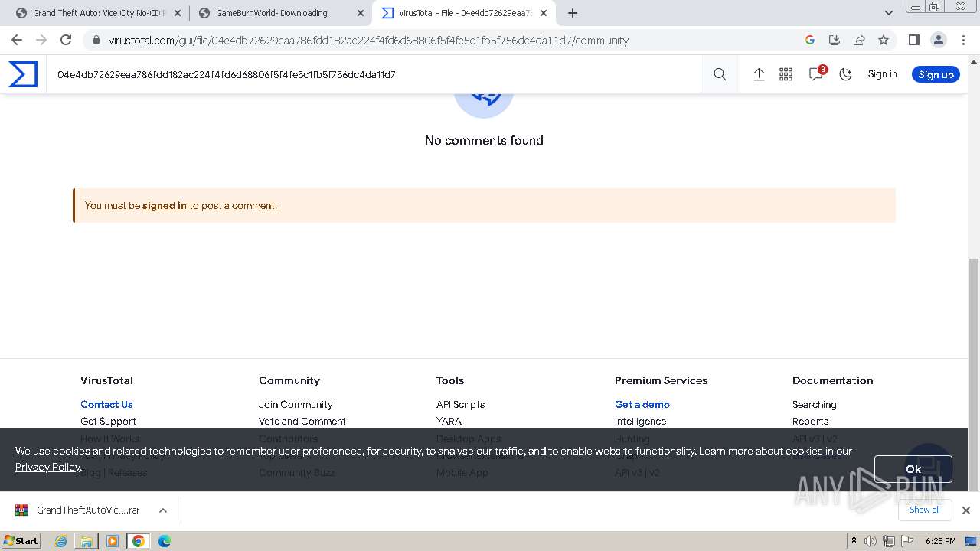Click the upload file icon
This screenshot has height=551, width=980.
pyautogui.click(x=759, y=74)
